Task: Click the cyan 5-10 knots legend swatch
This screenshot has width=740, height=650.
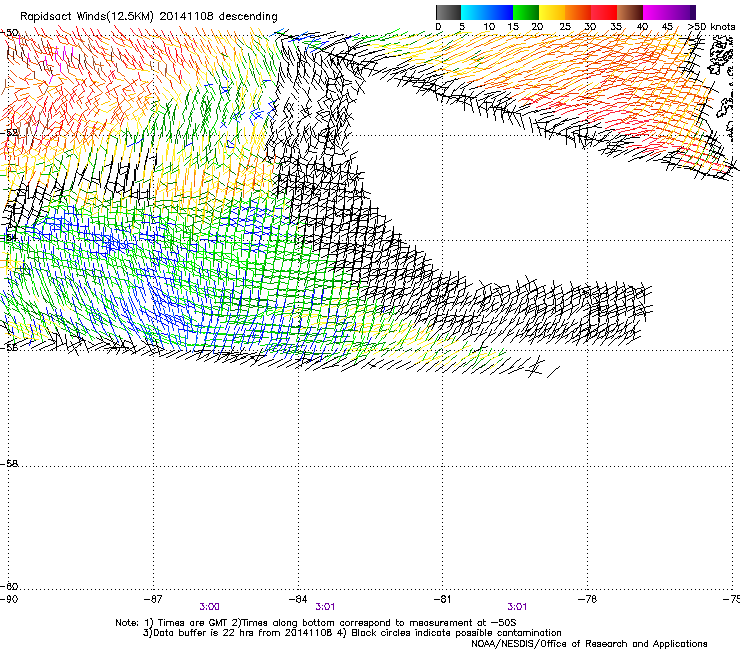Action: (474, 12)
